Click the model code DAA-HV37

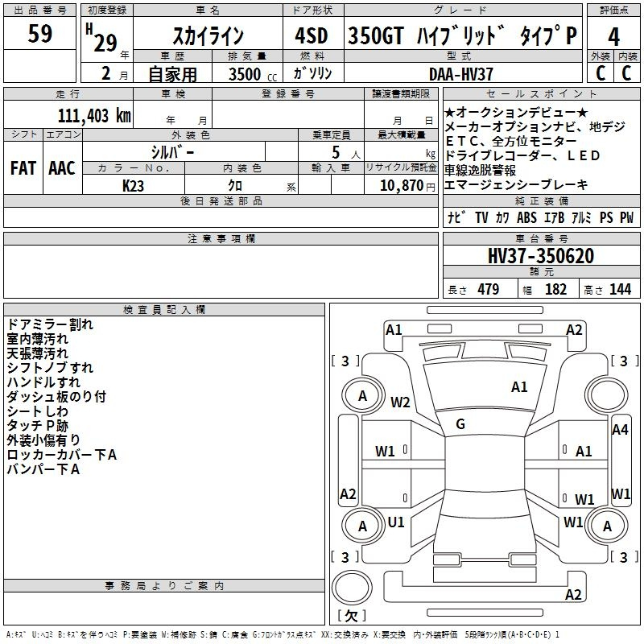pyautogui.click(x=460, y=74)
